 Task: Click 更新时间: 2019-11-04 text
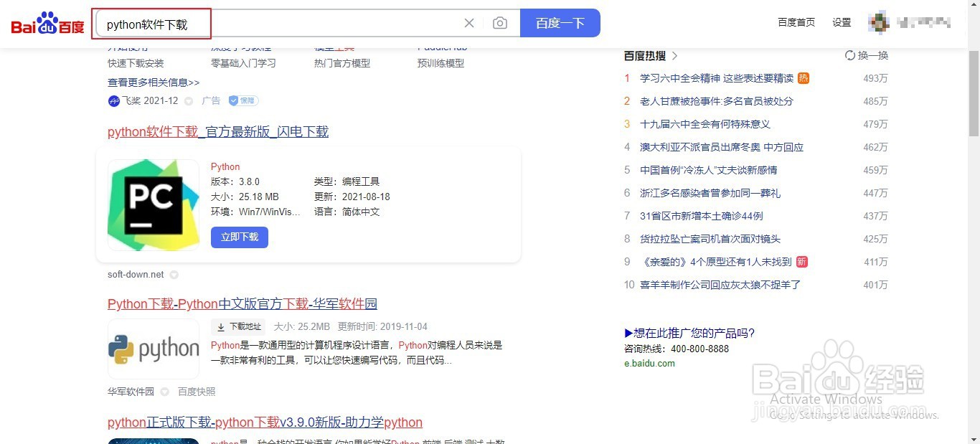click(382, 326)
